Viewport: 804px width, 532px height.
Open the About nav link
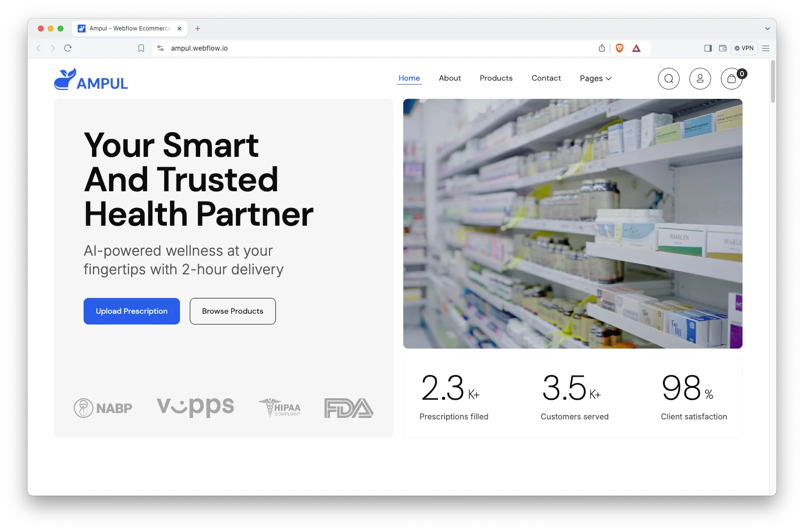tap(450, 78)
